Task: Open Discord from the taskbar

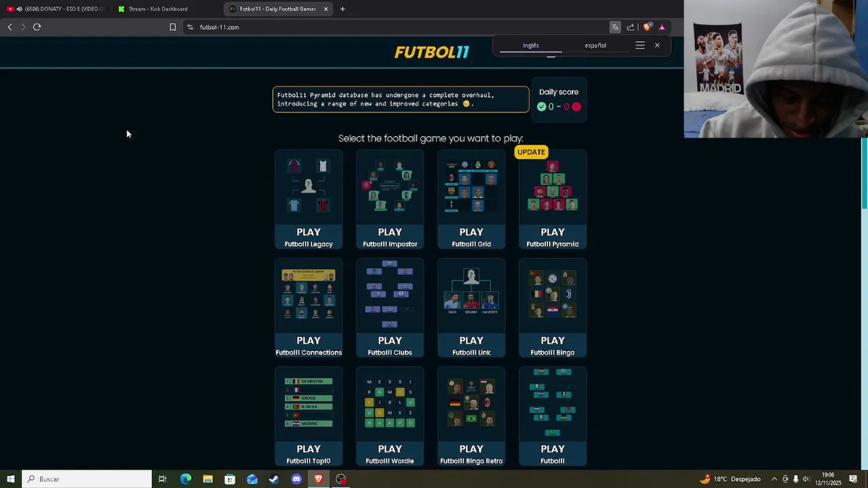Action: pos(296,479)
